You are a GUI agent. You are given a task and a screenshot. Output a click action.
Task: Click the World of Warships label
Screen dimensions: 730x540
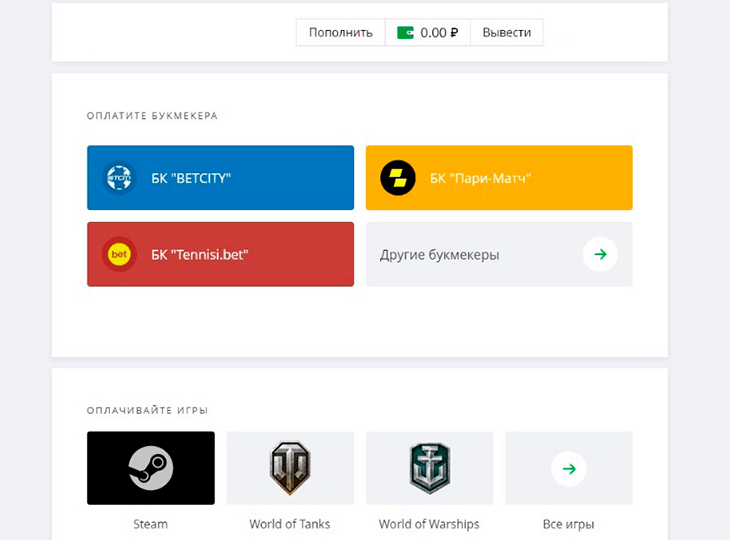pos(429,524)
